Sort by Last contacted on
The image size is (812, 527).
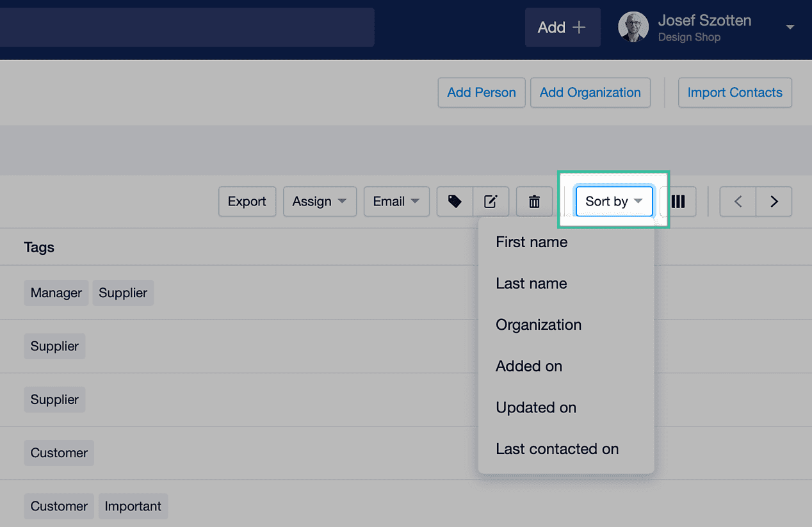click(x=566, y=449)
